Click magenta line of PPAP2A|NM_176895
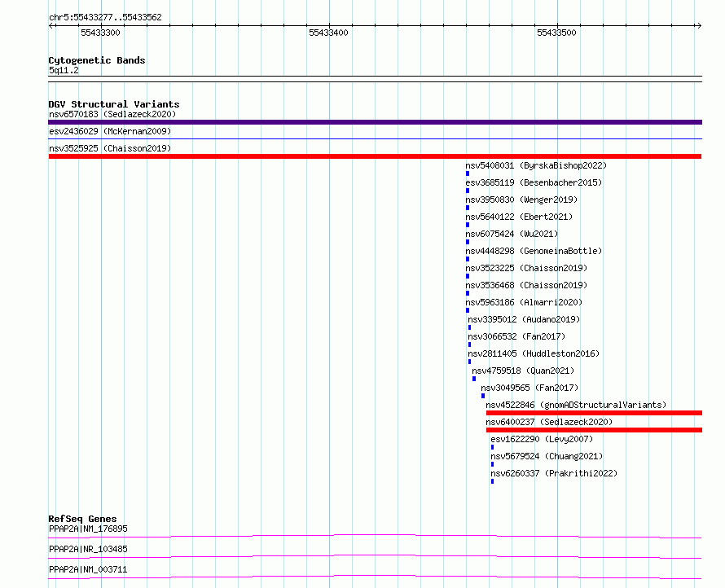The height and width of the screenshot is (588, 725). click(375, 536)
